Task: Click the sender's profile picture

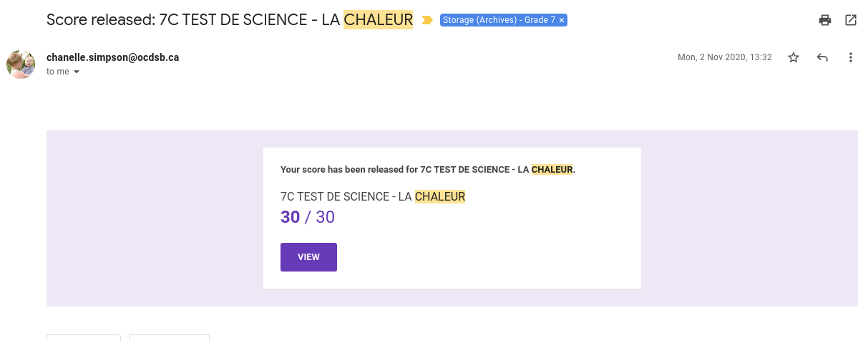Action: [x=21, y=64]
